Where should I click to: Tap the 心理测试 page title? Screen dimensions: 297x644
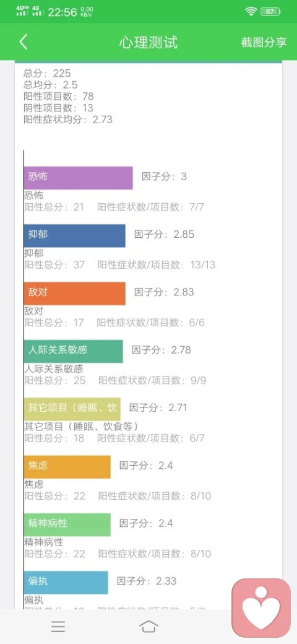[148, 42]
